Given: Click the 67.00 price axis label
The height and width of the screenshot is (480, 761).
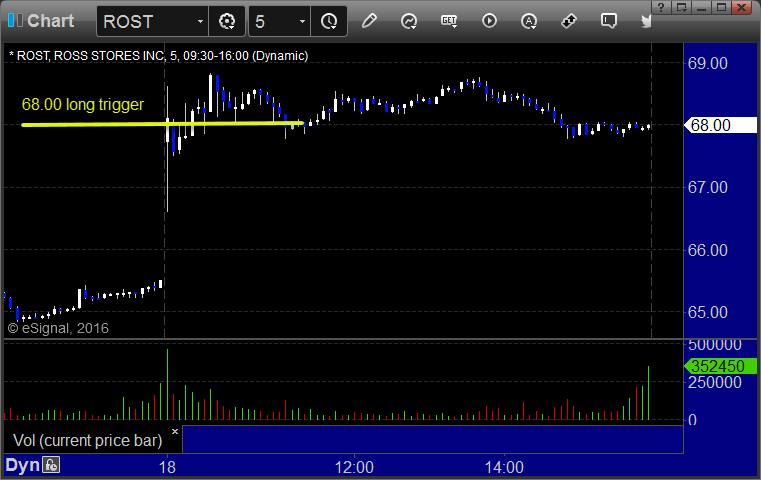Looking at the screenshot, I should (x=708, y=187).
